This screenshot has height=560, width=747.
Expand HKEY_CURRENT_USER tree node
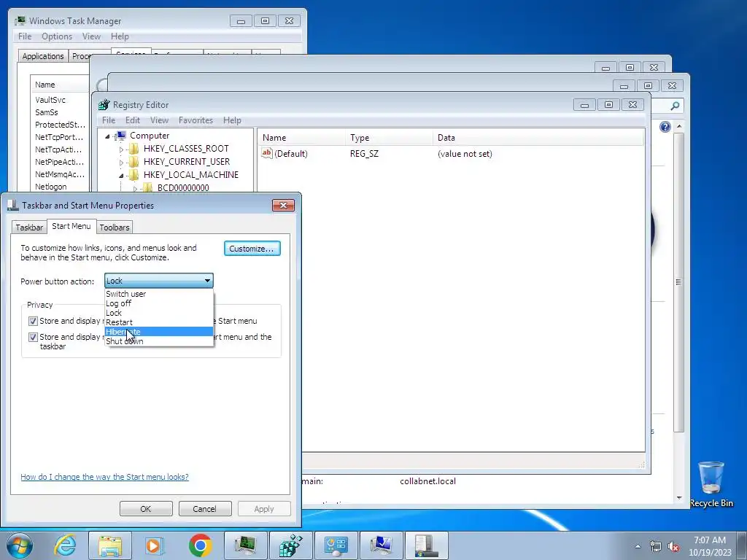coord(122,163)
